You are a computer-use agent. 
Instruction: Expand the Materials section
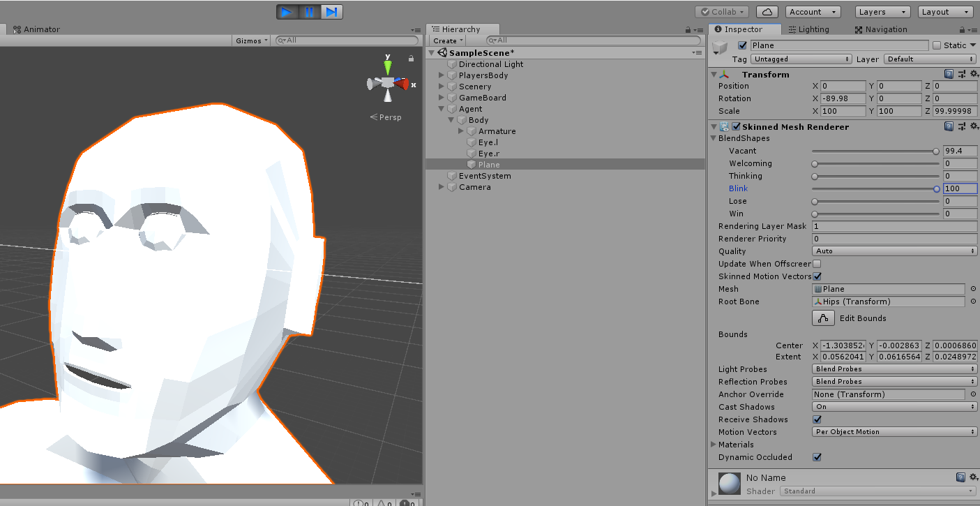pyautogui.click(x=714, y=445)
